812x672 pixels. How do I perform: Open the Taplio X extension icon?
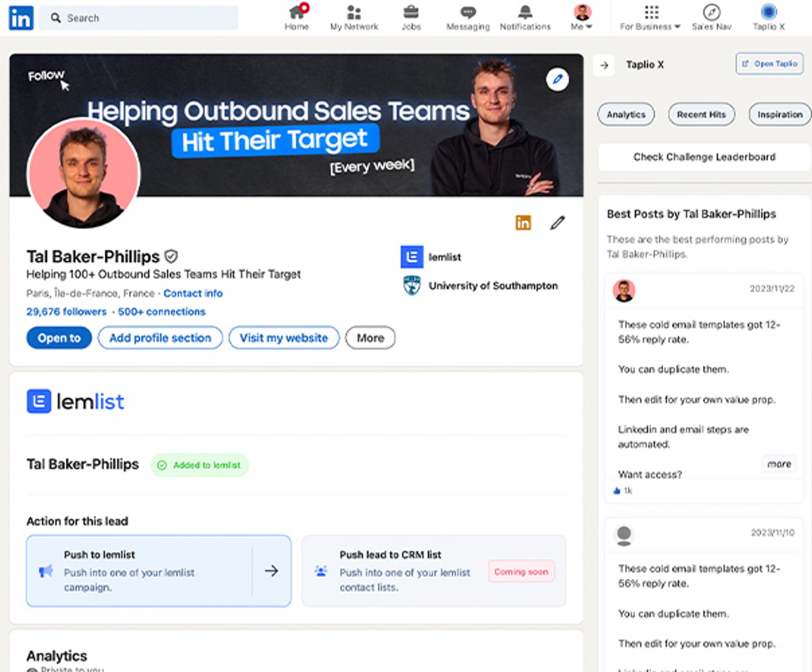769,18
